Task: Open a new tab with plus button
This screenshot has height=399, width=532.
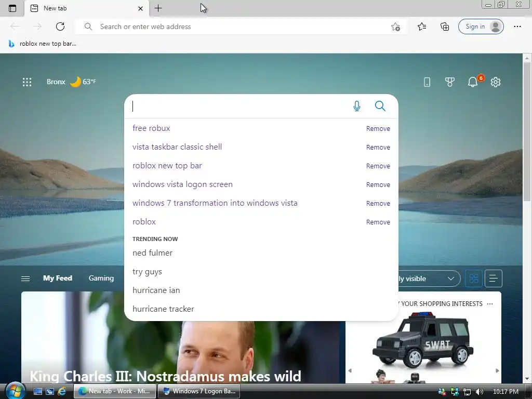Action: point(158,8)
